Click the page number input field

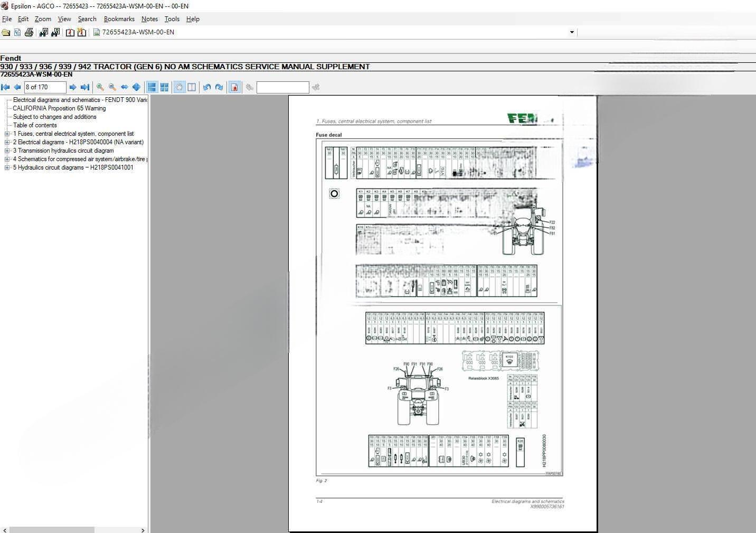[x=45, y=87]
